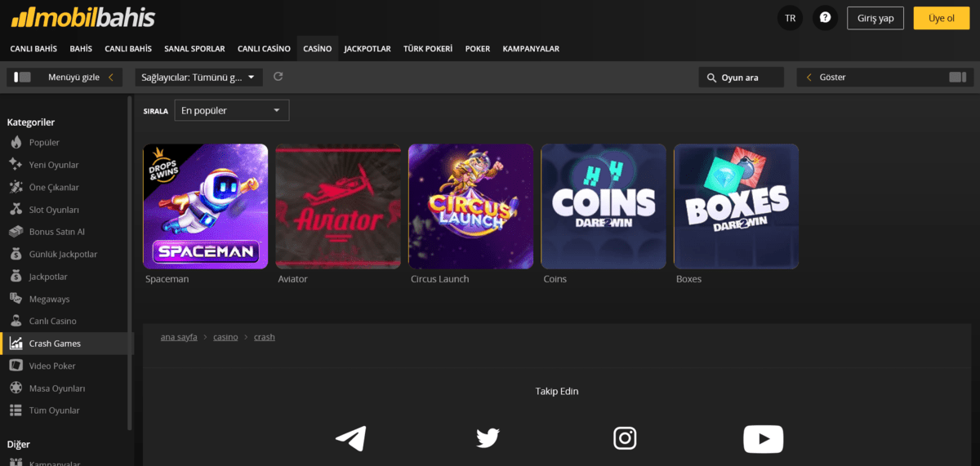Viewport: 980px width, 466px height.
Task: Click the Bonus Satın Al icon
Action: click(16, 232)
